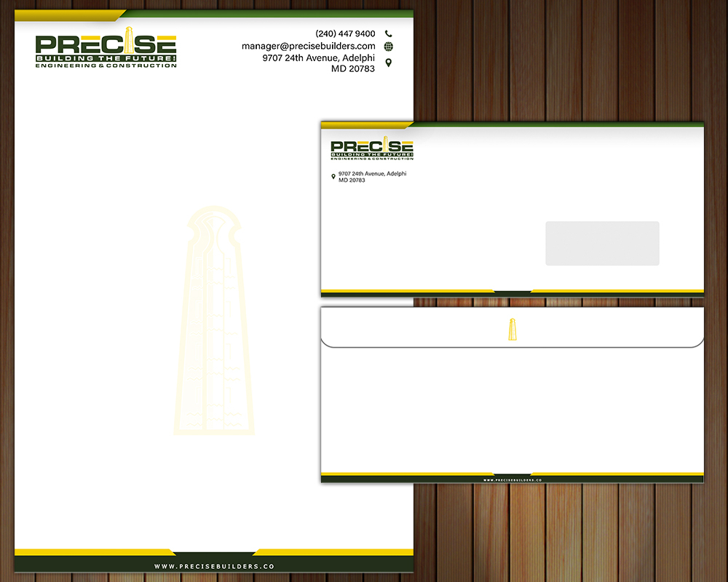Click the 9707 24th Avenue address text
The width and height of the screenshot is (728, 582).
pos(317,57)
